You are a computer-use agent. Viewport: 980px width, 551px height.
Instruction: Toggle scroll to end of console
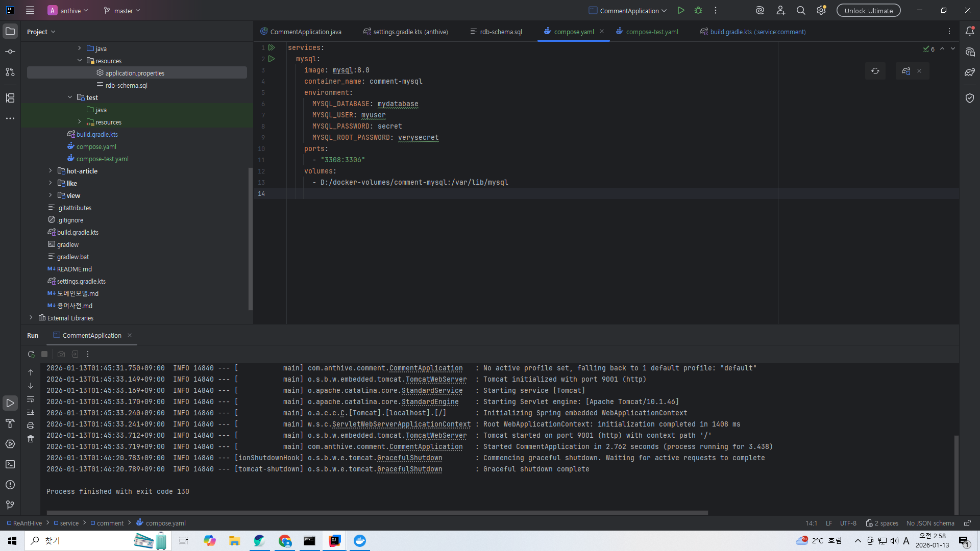(x=31, y=412)
